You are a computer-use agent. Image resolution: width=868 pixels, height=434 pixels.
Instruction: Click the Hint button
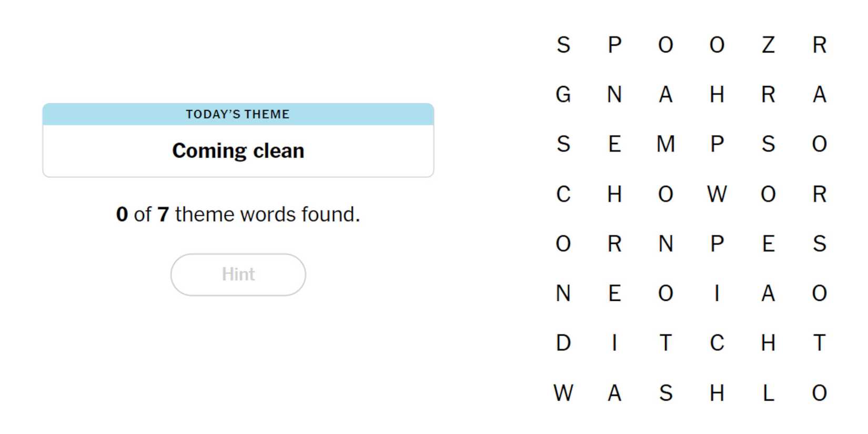(x=238, y=275)
